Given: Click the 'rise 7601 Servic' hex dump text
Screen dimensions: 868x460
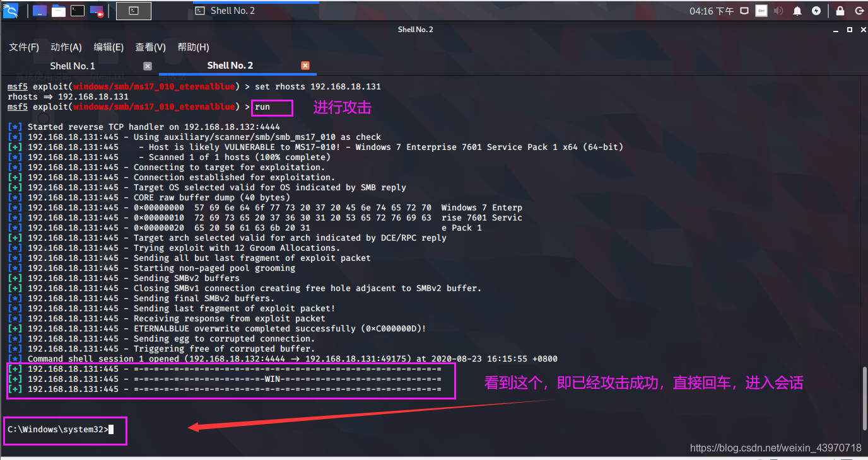Looking at the screenshot, I should point(482,217).
